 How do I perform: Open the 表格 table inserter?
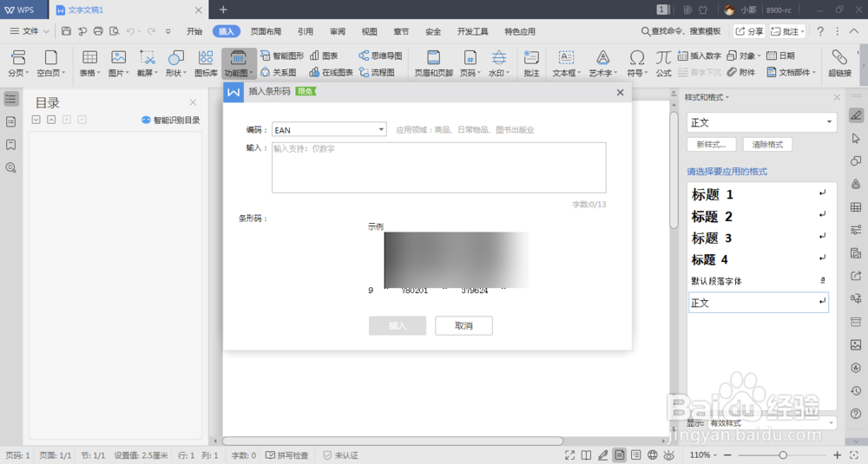pos(89,63)
